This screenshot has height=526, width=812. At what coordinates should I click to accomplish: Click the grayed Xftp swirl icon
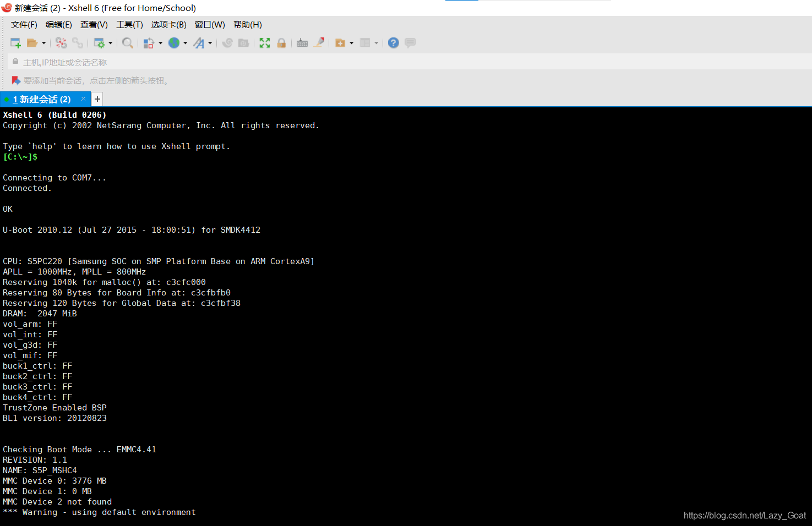click(227, 43)
